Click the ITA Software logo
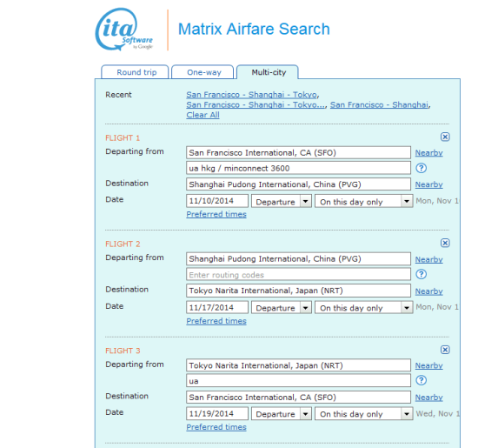This screenshot has width=478, height=448. [x=124, y=30]
